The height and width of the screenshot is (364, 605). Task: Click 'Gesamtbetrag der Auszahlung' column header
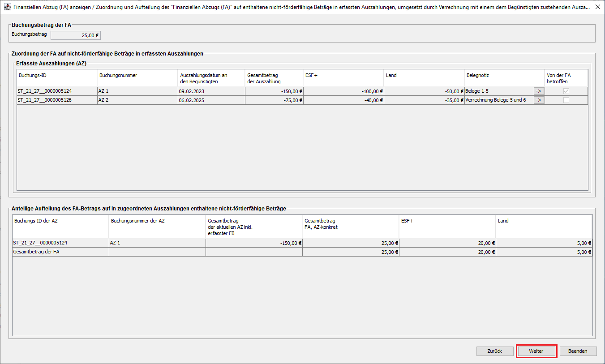(274, 78)
